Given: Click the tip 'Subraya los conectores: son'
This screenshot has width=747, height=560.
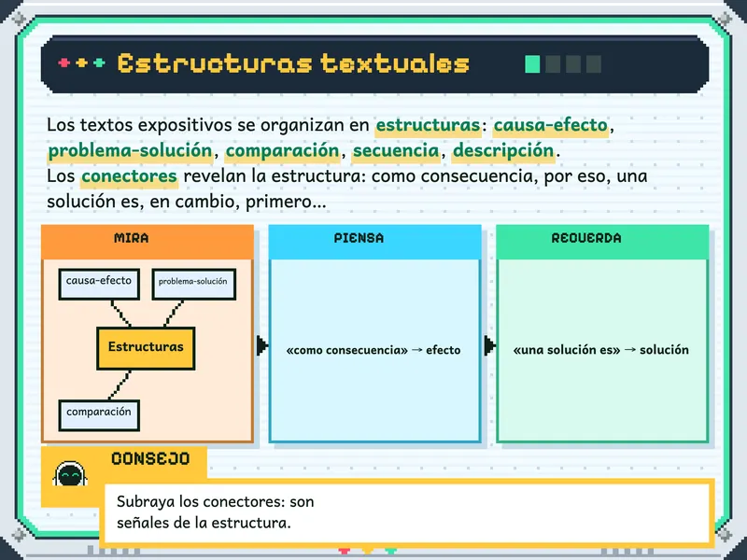Looking at the screenshot, I should pyautogui.click(x=216, y=502).
